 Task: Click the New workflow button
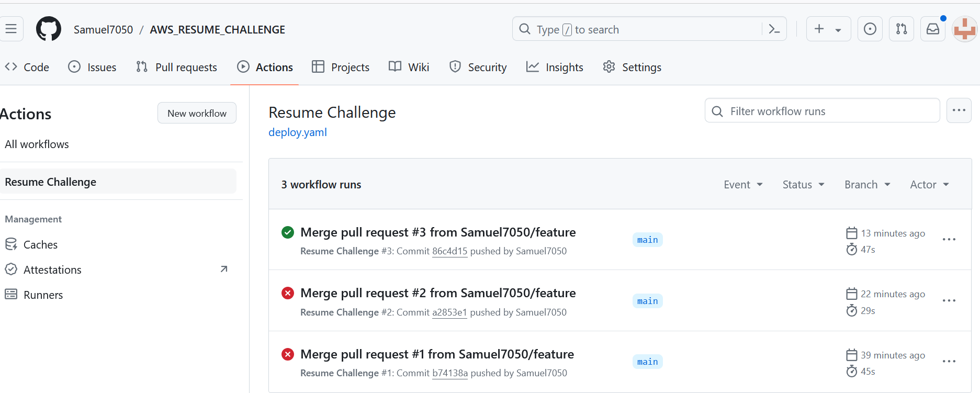pyautogui.click(x=197, y=113)
